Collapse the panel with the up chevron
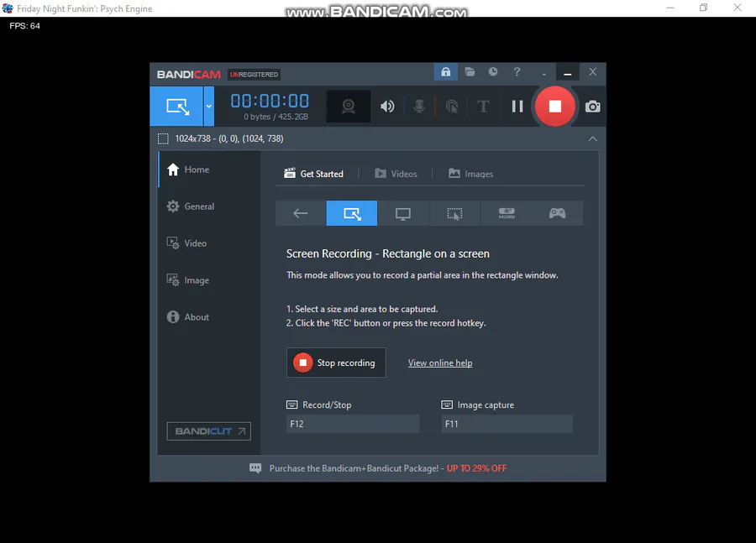The width and height of the screenshot is (756, 543). click(592, 138)
